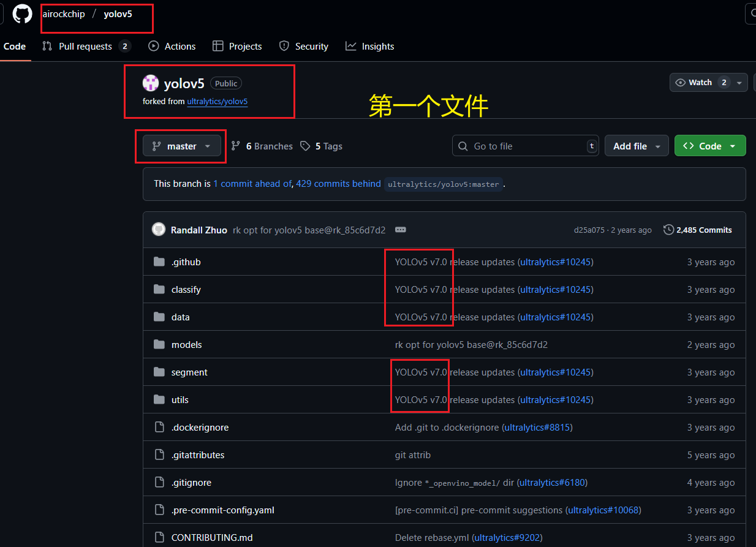756x547 pixels.
Task: Open Randall Zhuo author link
Action: tap(199, 230)
